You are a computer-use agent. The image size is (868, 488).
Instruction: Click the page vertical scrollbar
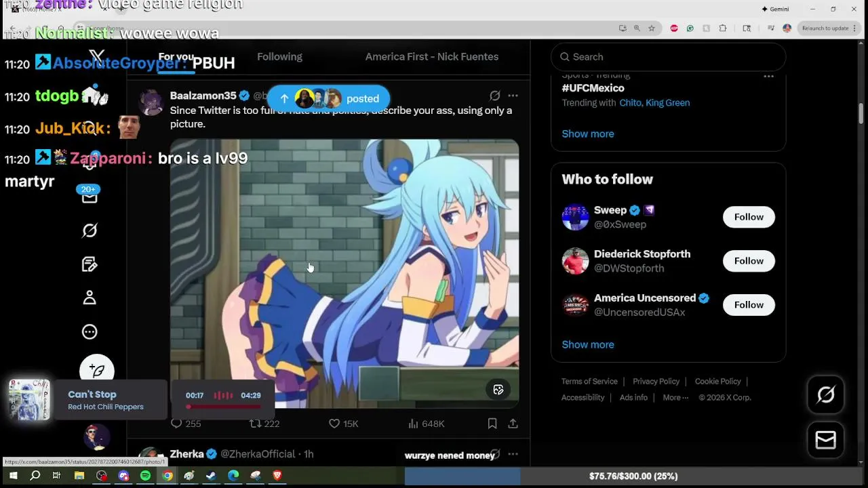tap(861, 113)
